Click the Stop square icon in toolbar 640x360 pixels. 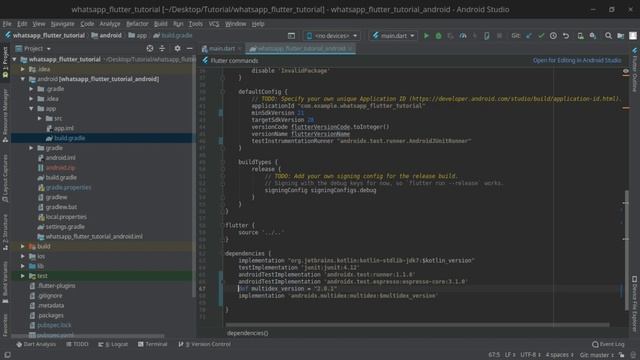click(x=499, y=36)
